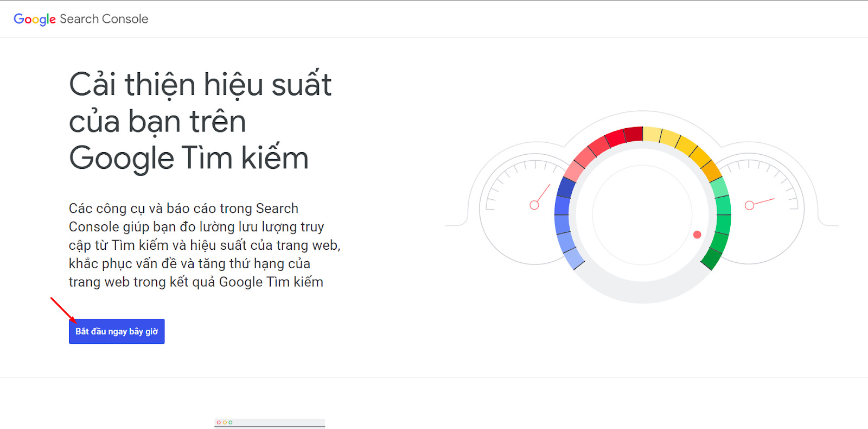Click the red dot inside the central dial

click(697, 235)
